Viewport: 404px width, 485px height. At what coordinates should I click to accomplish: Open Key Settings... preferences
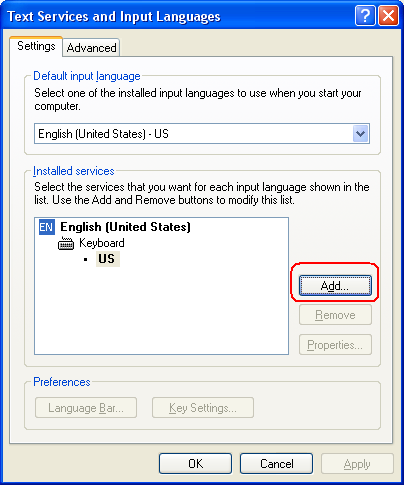coord(203,408)
